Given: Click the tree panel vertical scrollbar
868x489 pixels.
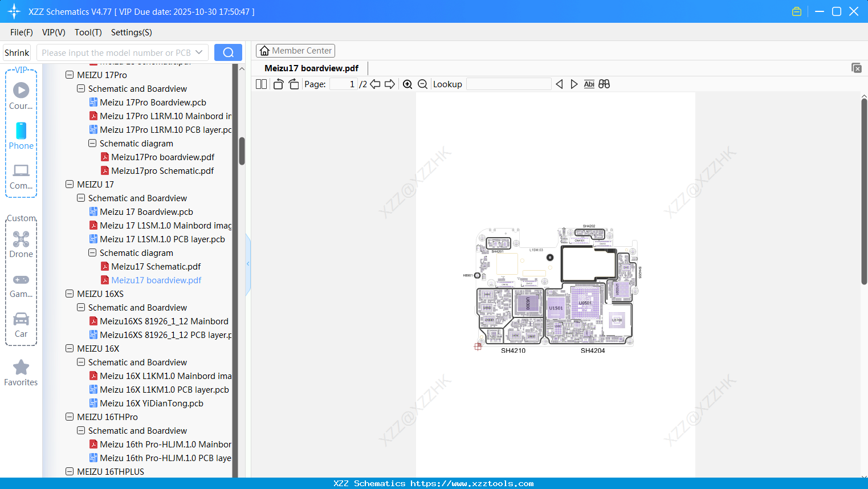Looking at the screenshot, I should click(x=242, y=150).
